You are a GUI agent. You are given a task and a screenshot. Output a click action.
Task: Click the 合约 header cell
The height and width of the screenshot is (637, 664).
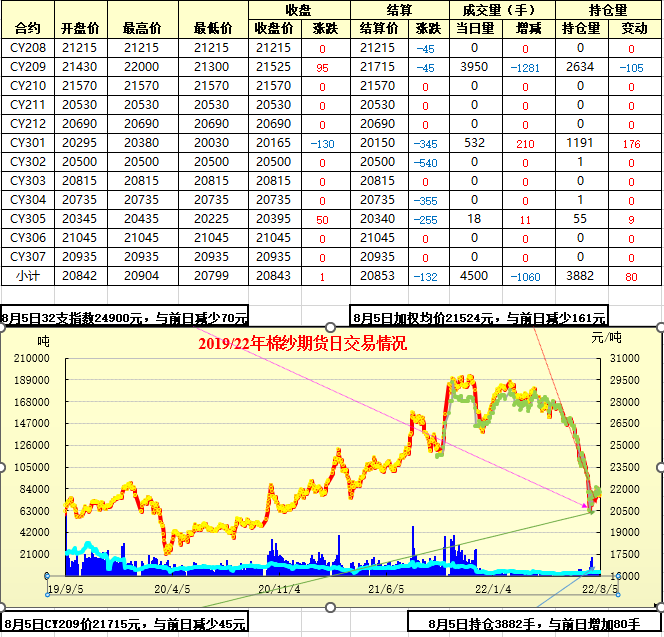tap(27, 28)
